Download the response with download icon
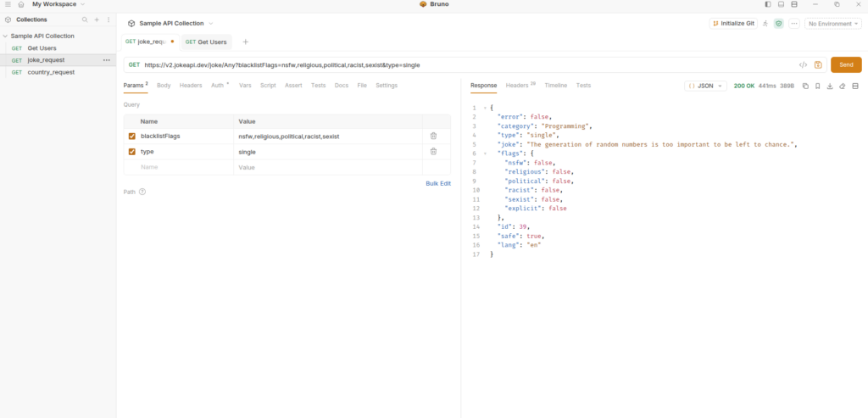This screenshot has width=868, height=418. (x=830, y=86)
